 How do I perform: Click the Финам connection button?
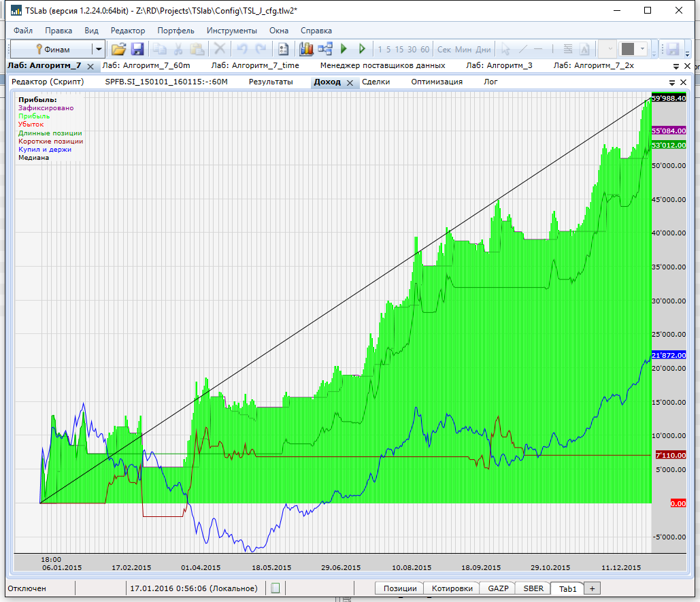52,49
